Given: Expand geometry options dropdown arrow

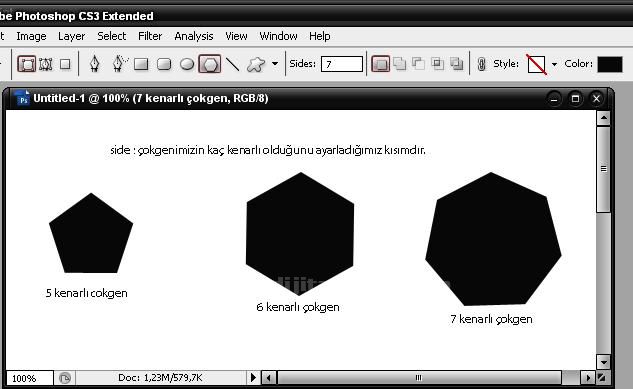Looking at the screenshot, I should [x=275, y=64].
